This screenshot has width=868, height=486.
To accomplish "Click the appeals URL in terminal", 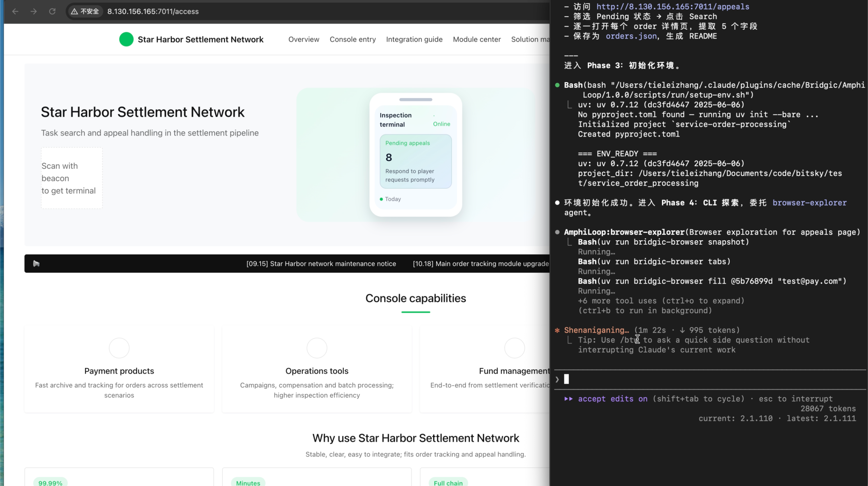I will [x=672, y=7].
